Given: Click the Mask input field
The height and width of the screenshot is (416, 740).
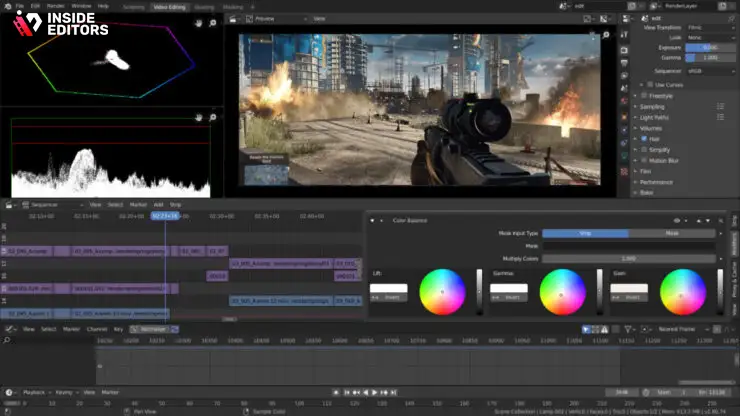Looking at the screenshot, I should pos(629,246).
